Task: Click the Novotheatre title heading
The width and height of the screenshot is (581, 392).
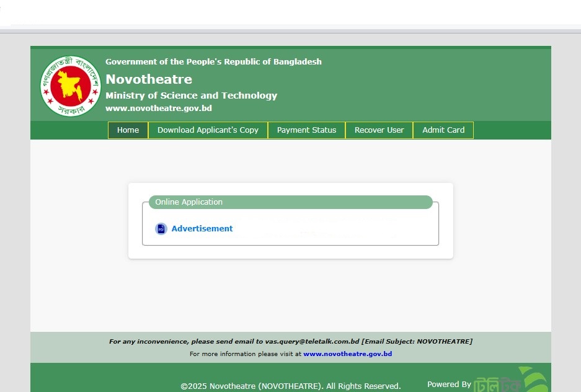Action: click(x=149, y=79)
